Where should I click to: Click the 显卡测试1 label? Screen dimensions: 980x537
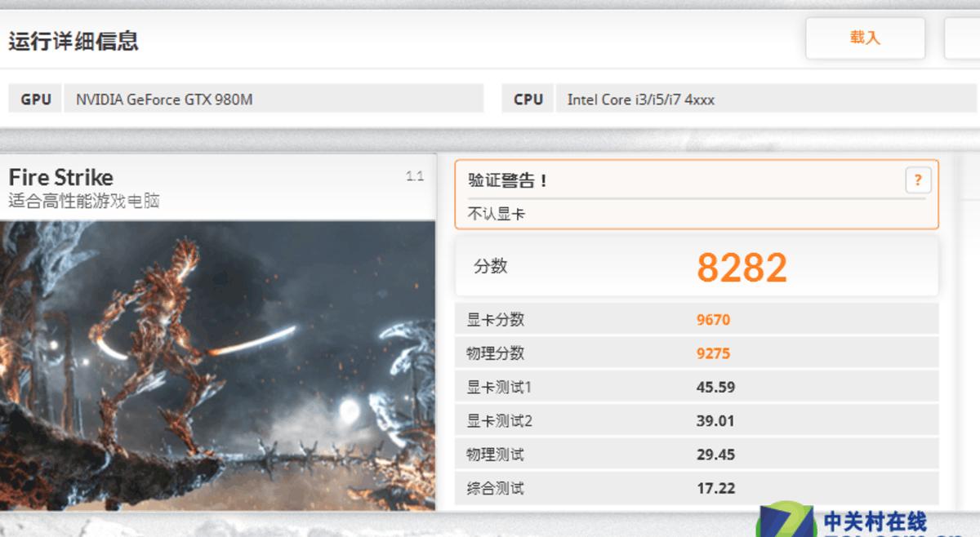click(x=500, y=387)
